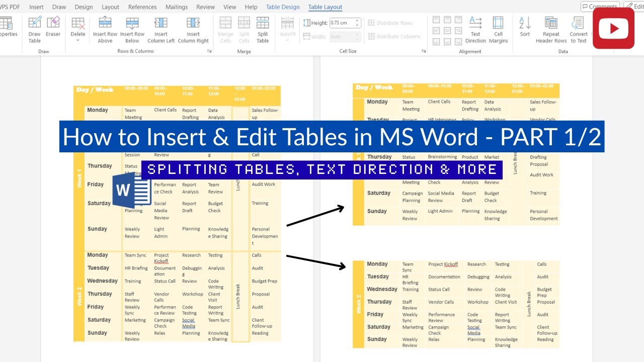
Task: Open the Draw tab
Action: point(59,7)
